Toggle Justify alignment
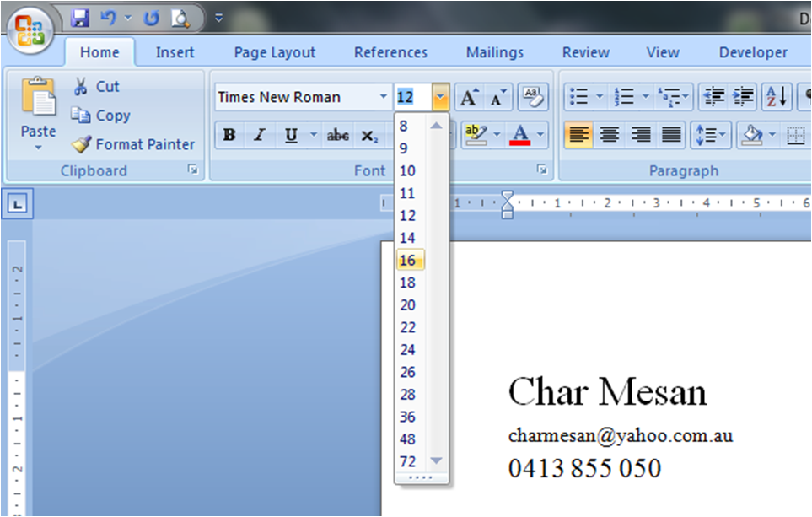Viewport: 812px width, 517px height. point(672,135)
